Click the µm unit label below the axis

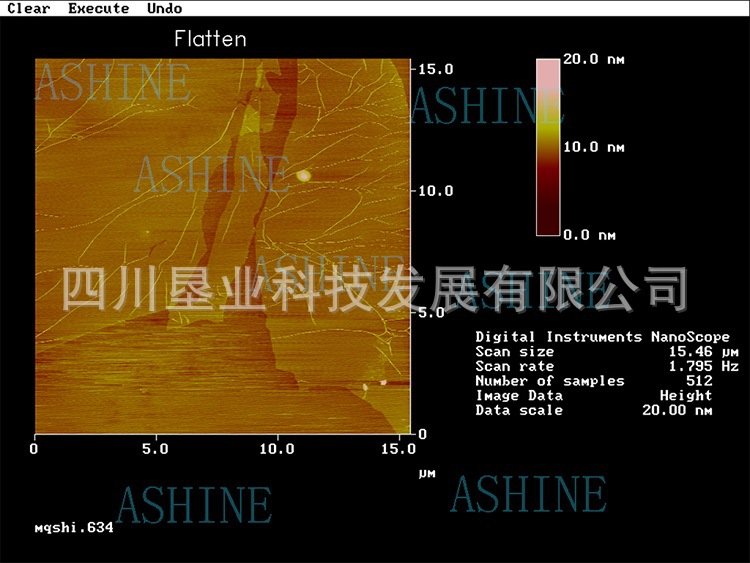click(x=427, y=472)
